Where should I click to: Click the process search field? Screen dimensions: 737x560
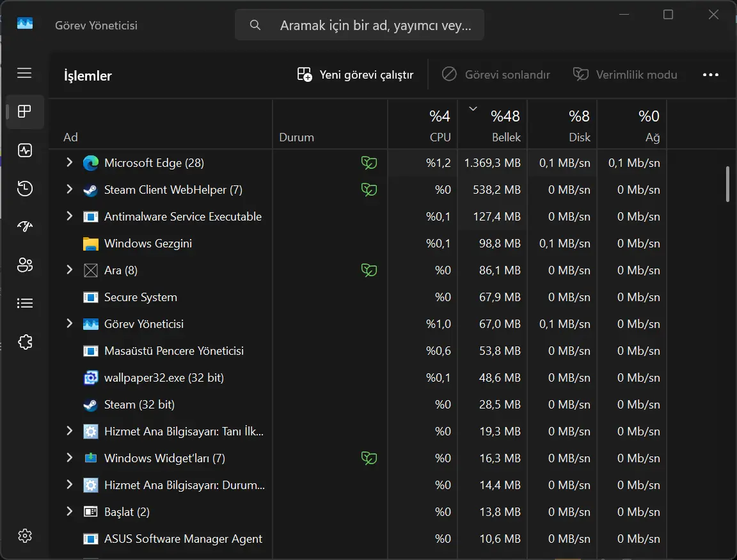point(360,25)
